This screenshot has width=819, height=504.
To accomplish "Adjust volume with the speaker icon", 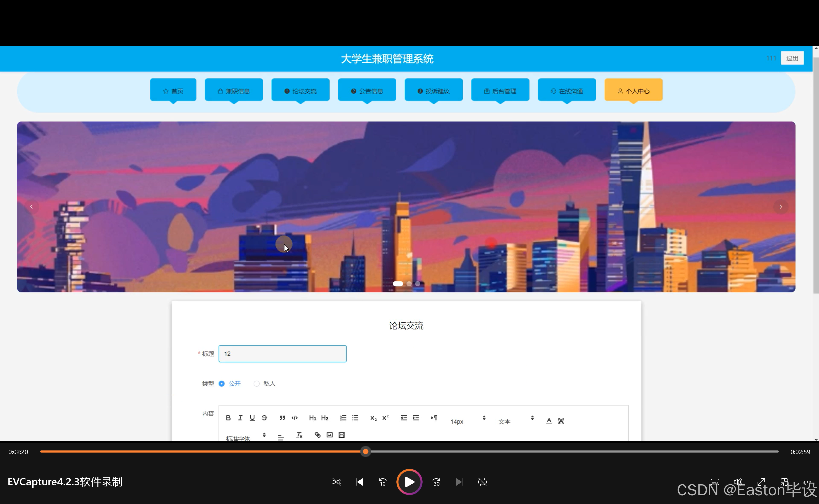I will pos(738,482).
